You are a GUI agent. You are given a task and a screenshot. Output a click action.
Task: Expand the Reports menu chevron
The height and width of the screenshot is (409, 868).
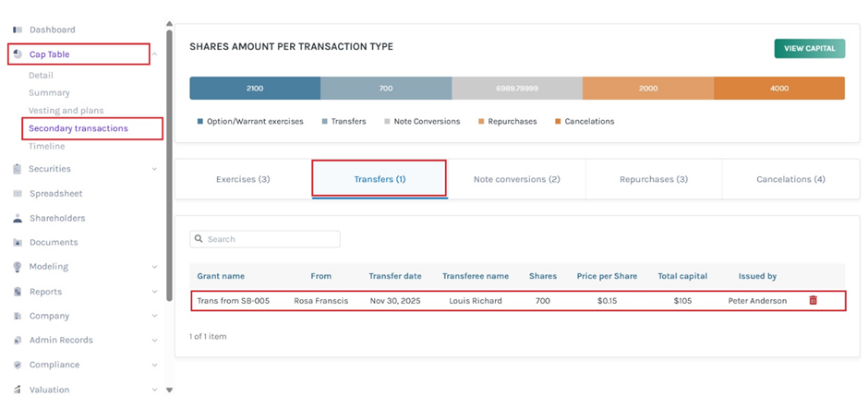point(154,292)
